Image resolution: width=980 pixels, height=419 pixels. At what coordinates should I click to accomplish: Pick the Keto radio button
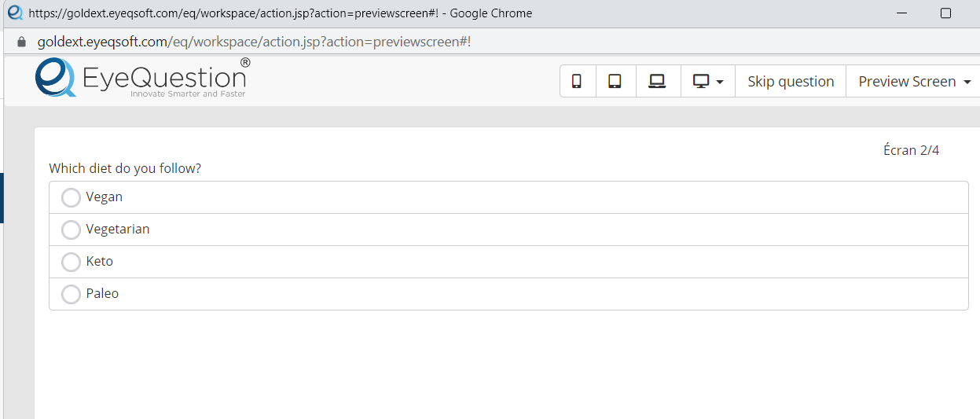[71, 262]
